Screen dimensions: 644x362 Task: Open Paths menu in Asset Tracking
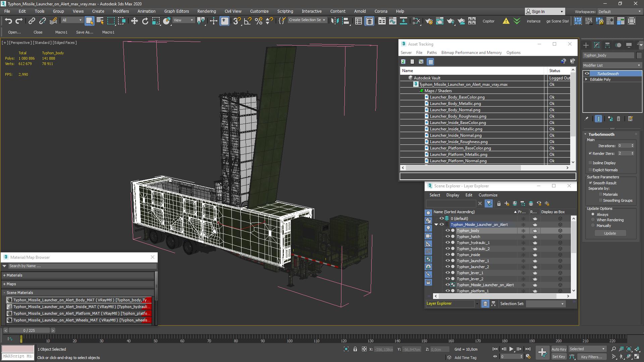pyautogui.click(x=432, y=53)
